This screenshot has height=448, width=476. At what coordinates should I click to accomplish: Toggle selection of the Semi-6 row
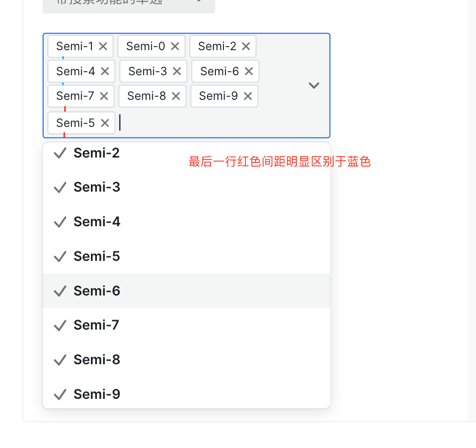point(96,291)
